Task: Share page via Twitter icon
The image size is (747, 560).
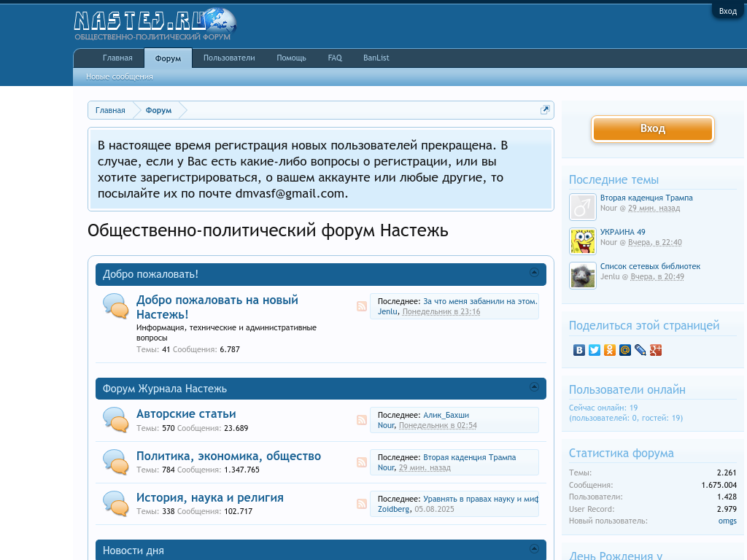Action: pos(595,350)
